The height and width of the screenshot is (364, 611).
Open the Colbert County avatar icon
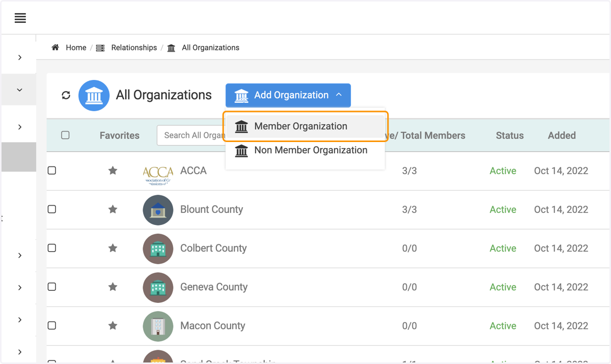coord(158,248)
